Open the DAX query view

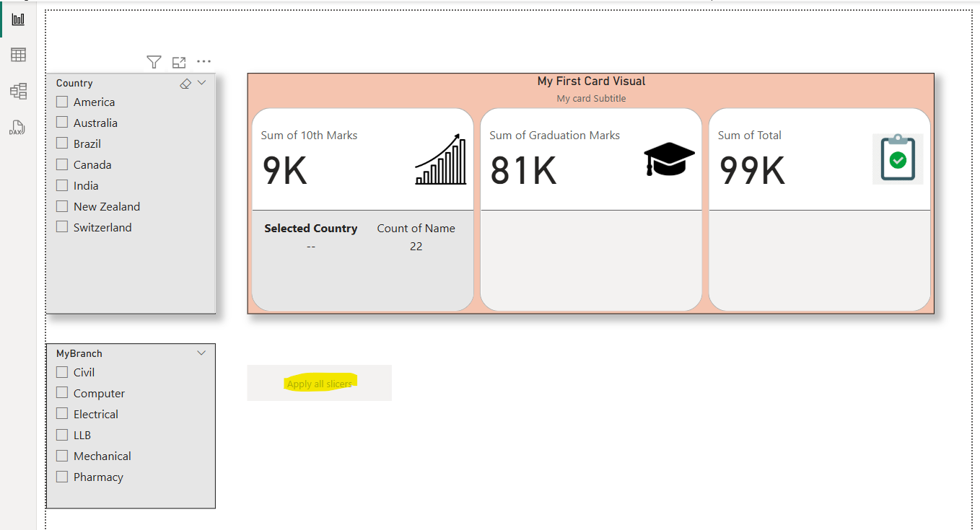coord(17,128)
